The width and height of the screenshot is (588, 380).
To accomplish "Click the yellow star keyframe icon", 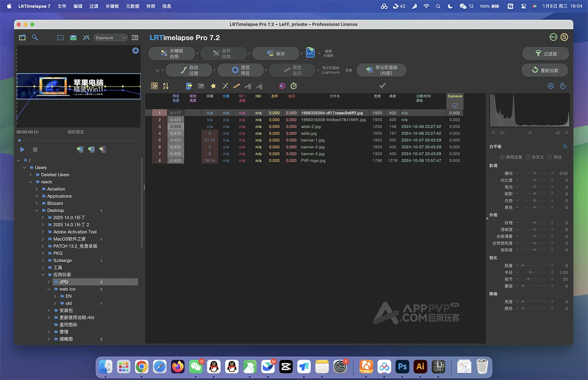I will 213,86.
